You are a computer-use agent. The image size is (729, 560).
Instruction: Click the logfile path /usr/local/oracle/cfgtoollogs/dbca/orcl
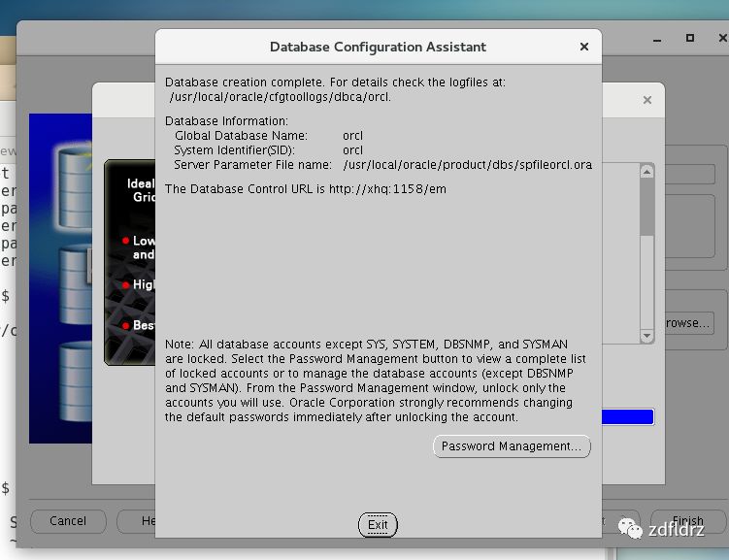pyautogui.click(x=281, y=97)
